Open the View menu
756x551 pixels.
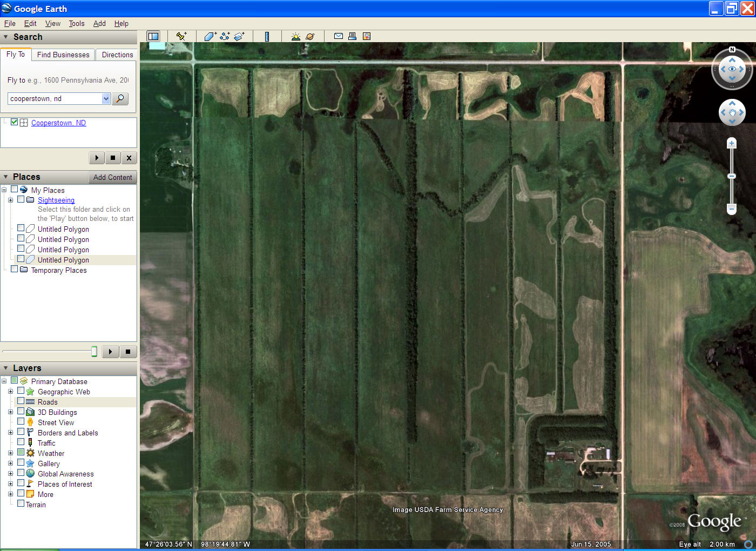click(x=53, y=23)
